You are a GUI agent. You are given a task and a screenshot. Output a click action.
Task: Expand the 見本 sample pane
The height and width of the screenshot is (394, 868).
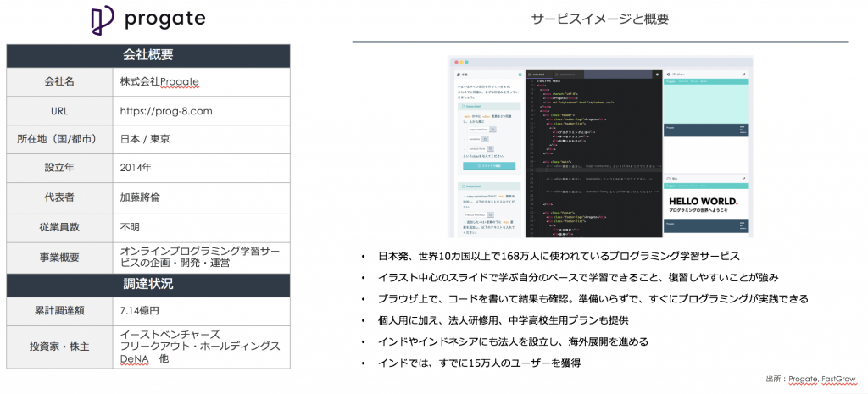743,179
